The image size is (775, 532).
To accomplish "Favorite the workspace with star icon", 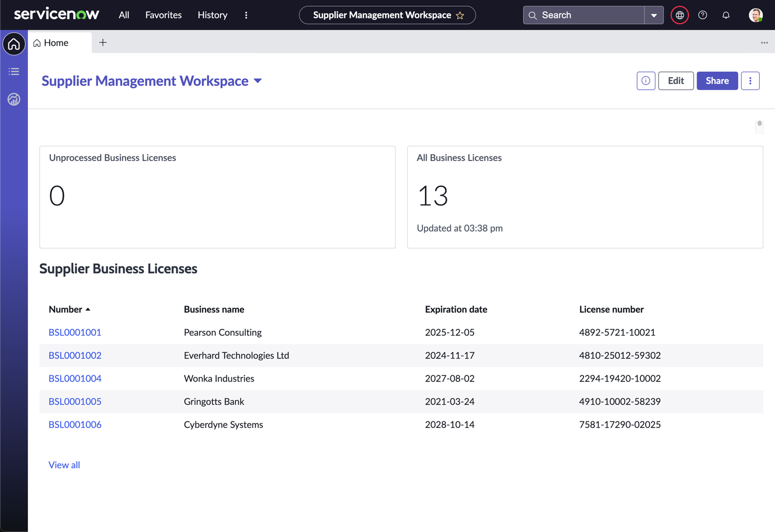I will point(460,15).
